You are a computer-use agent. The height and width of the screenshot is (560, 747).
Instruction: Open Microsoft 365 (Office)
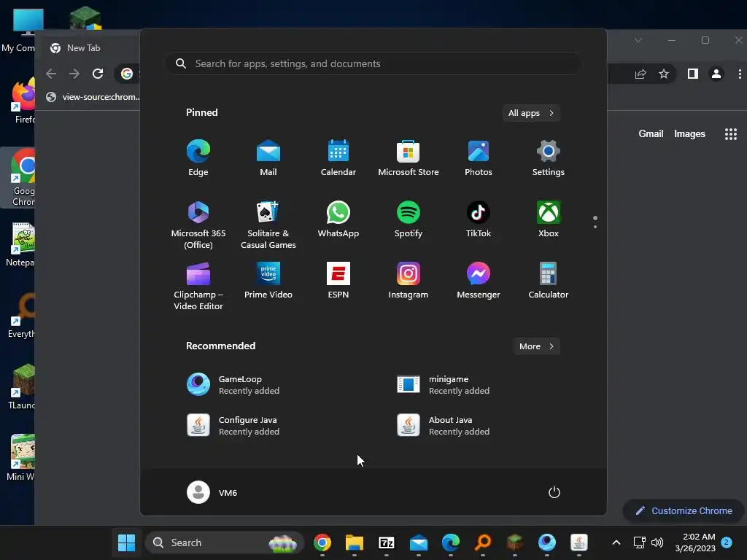[198, 225]
